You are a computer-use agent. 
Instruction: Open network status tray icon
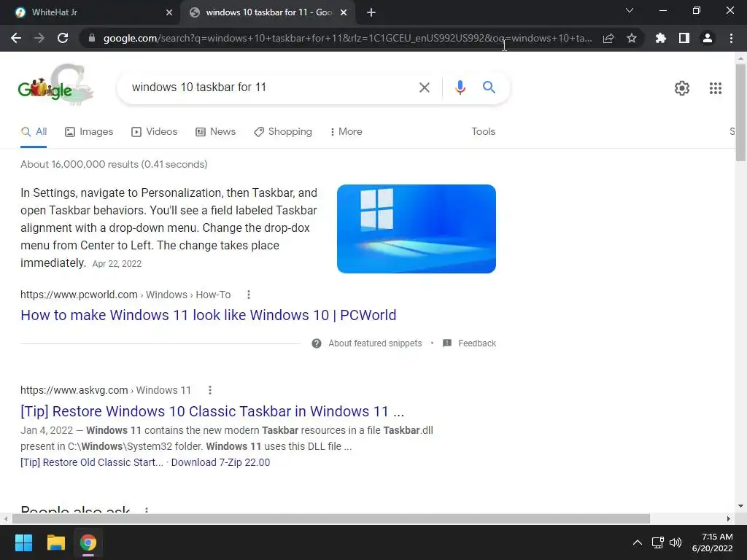pyautogui.click(x=658, y=542)
